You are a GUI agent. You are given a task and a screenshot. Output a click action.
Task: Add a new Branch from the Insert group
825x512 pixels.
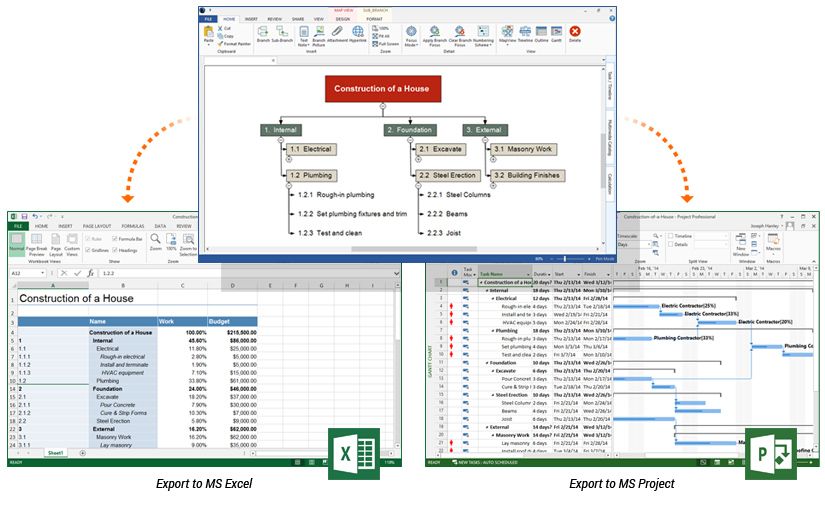pyautogui.click(x=263, y=34)
